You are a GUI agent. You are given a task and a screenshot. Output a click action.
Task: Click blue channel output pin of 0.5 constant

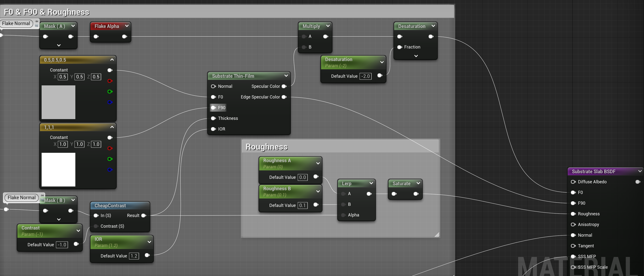[110, 102]
